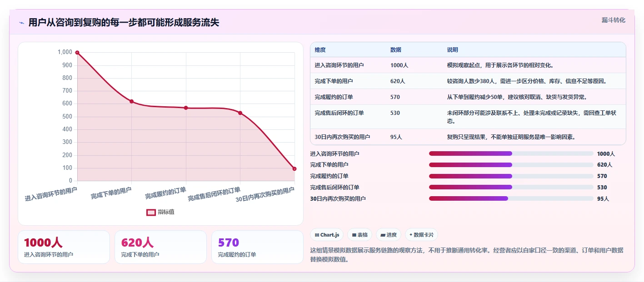
Task: Click the 570 value beside progress bar
Action: point(602,176)
